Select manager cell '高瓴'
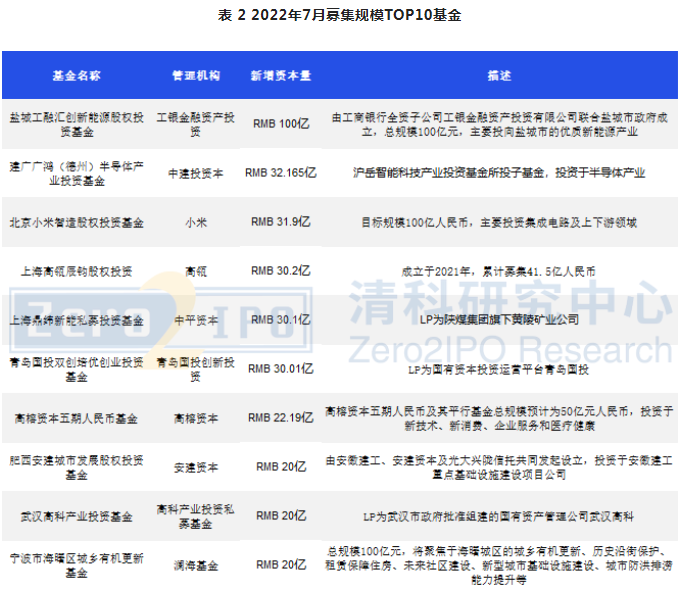The height and width of the screenshot is (601, 684). click(196, 272)
